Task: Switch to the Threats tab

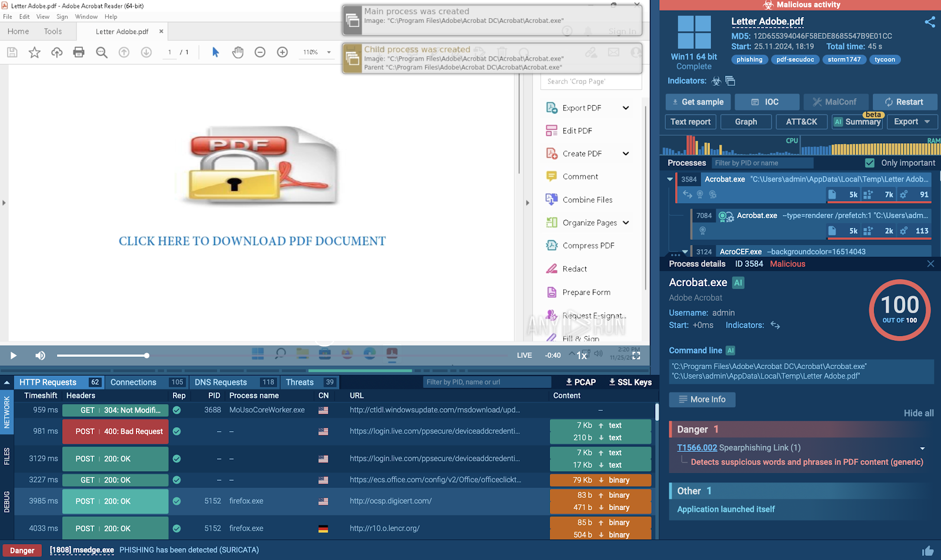Action: tap(310, 382)
